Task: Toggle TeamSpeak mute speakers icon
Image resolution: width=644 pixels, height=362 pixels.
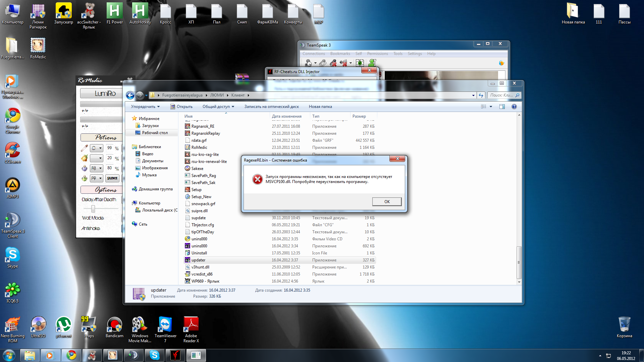Action: tap(343, 63)
